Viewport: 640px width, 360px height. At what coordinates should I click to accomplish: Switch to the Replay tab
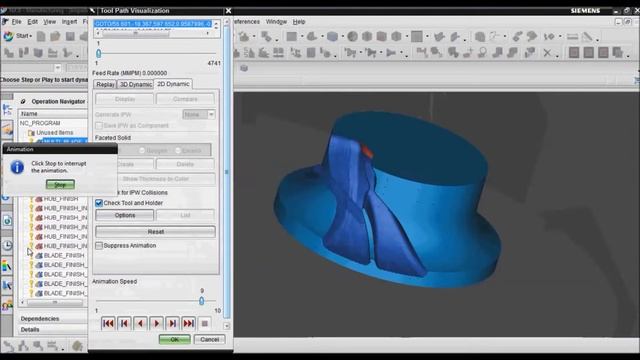point(105,84)
